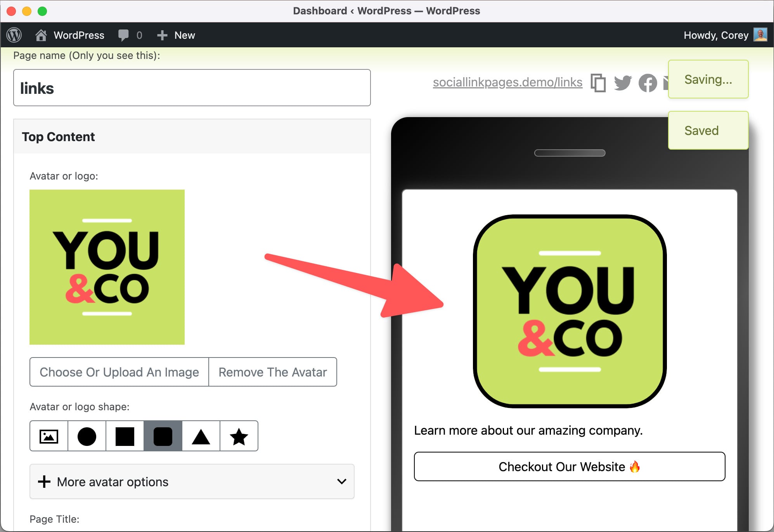Click the Top Content section header

[192, 136]
